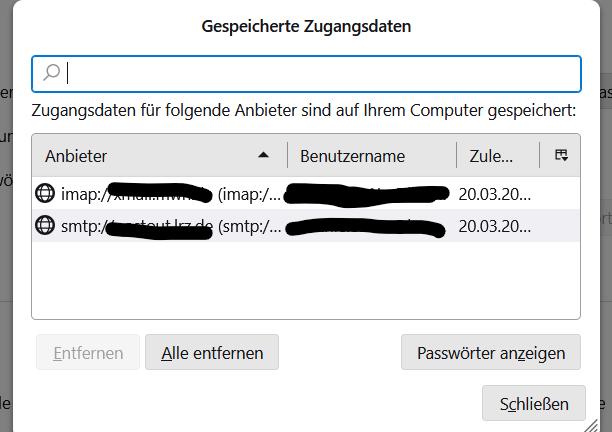The image size is (612, 432).
Task: Click empty area of logins list
Action: tap(306, 280)
